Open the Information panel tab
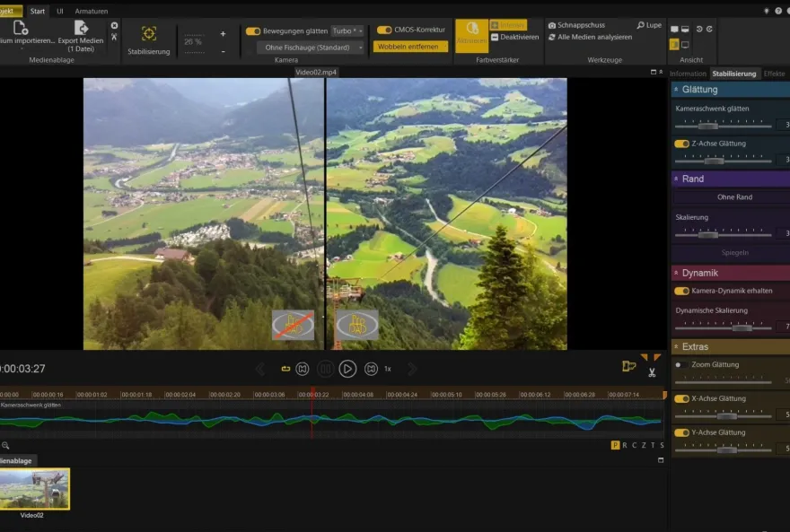The image size is (790, 532). click(x=688, y=74)
